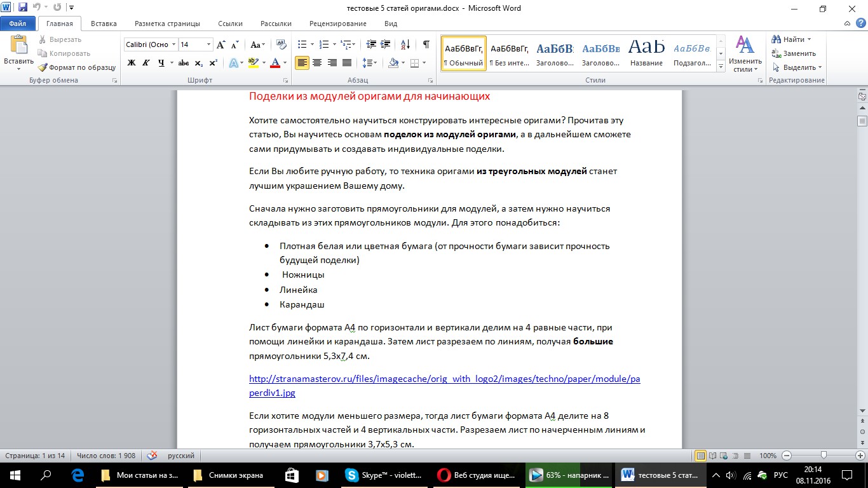This screenshot has width=868, height=488.
Task: Increase paragraph indent
Action: pyautogui.click(x=386, y=44)
